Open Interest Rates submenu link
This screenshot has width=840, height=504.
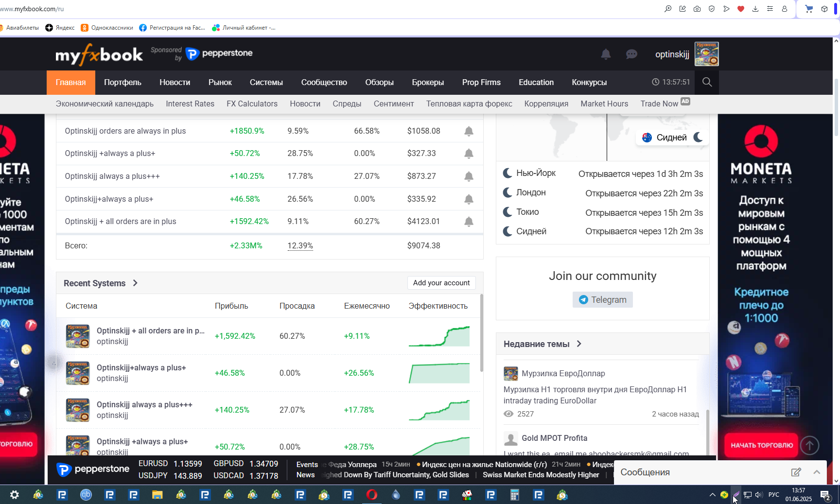click(x=190, y=104)
